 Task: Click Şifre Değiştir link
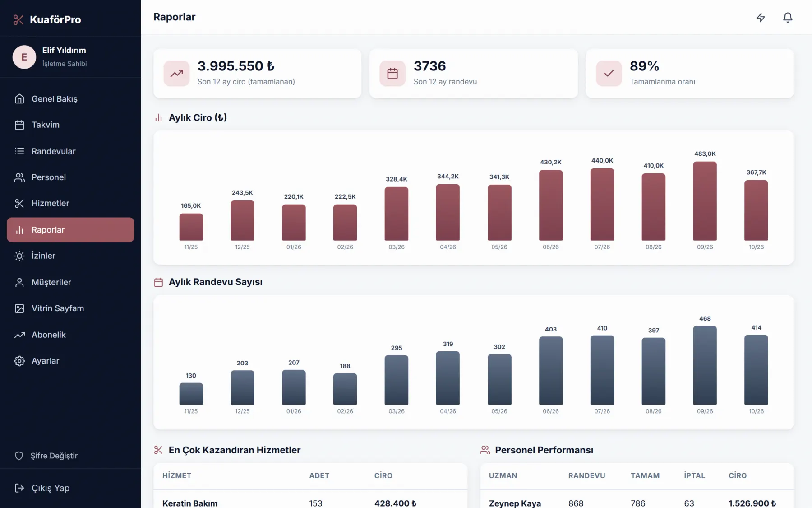[x=54, y=456]
